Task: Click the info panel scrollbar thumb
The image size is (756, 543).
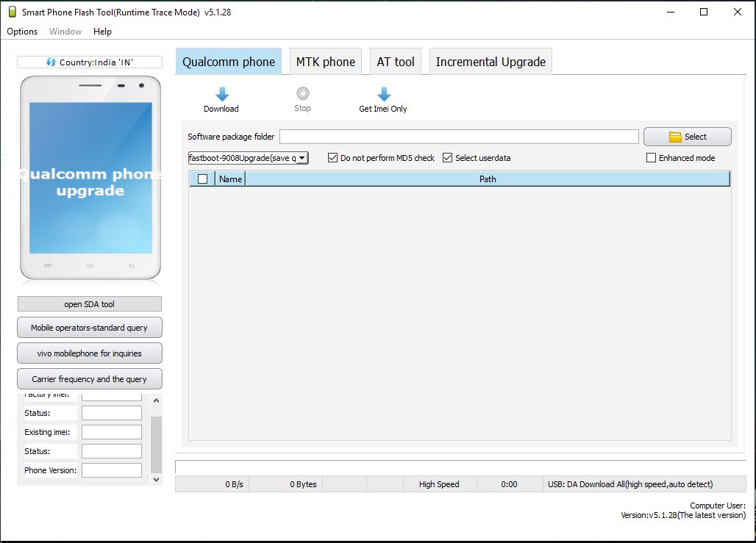Action: point(156,445)
